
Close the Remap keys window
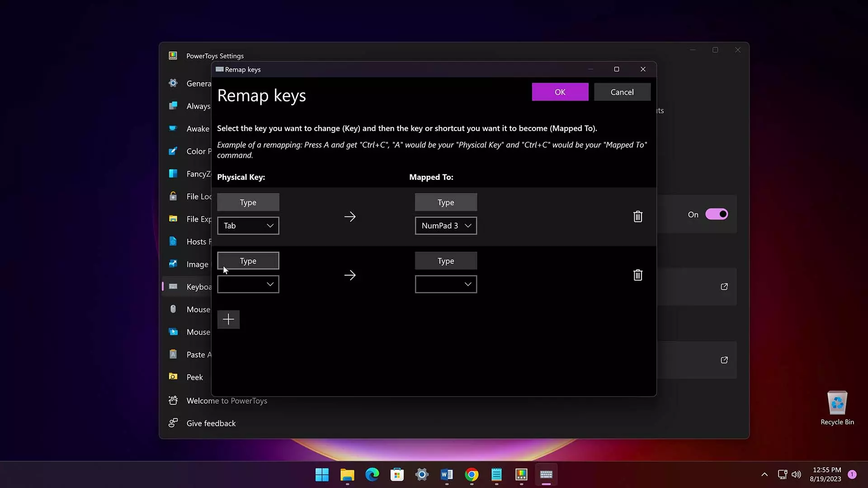point(643,69)
